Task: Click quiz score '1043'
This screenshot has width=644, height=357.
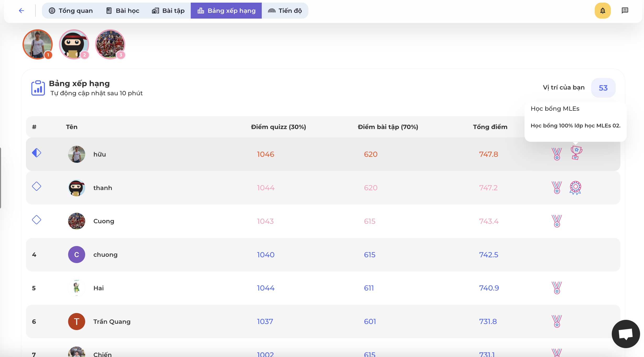Action: pyautogui.click(x=265, y=221)
